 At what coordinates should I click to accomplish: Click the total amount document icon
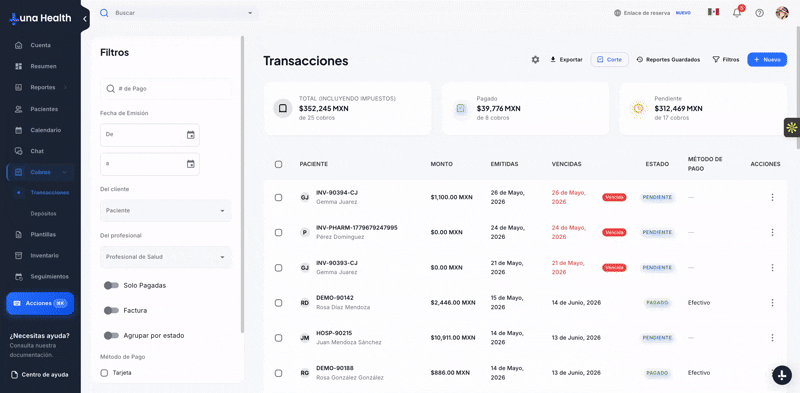pos(283,108)
